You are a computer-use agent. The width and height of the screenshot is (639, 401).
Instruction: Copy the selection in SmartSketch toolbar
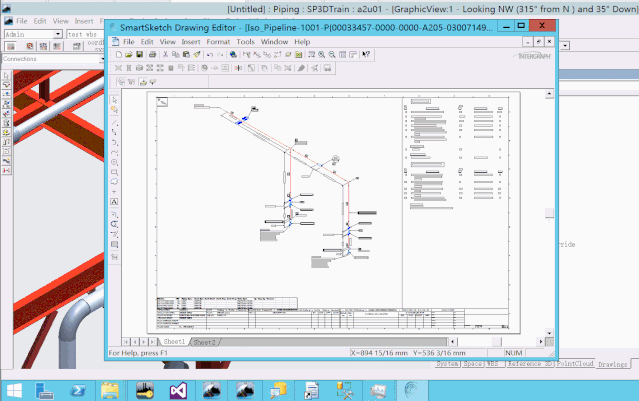pyautogui.click(x=176, y=55)
